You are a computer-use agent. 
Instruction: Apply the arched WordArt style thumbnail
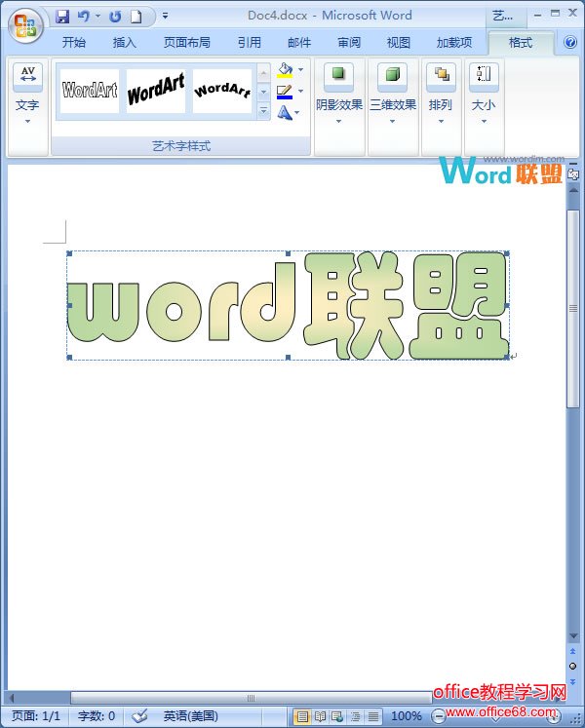tap(222, 91)
